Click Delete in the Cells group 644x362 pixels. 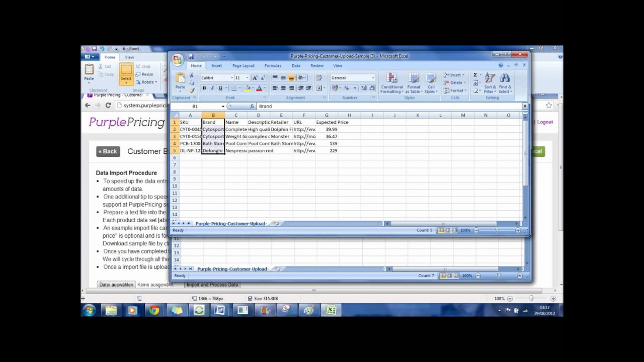coord(454,82)
